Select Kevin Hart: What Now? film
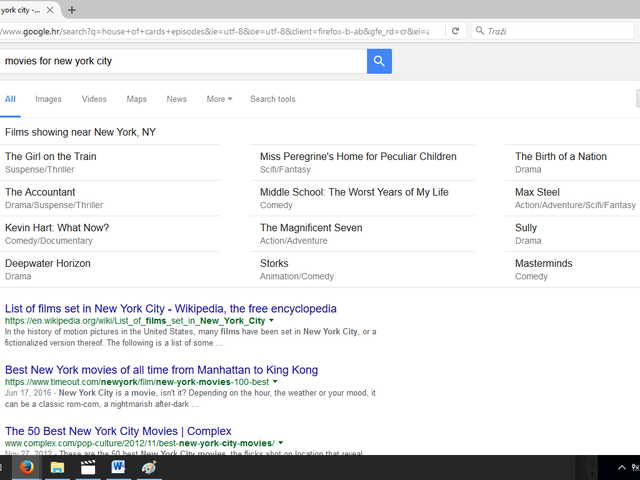The width and height of the screenshot is (640, 480). [x=57, y=228]
